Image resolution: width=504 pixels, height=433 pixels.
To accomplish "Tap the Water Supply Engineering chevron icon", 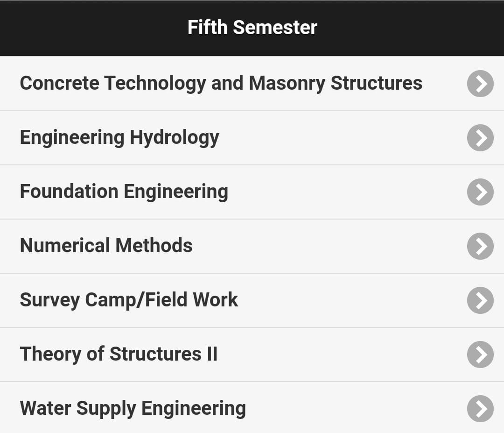I will point(480,409).
